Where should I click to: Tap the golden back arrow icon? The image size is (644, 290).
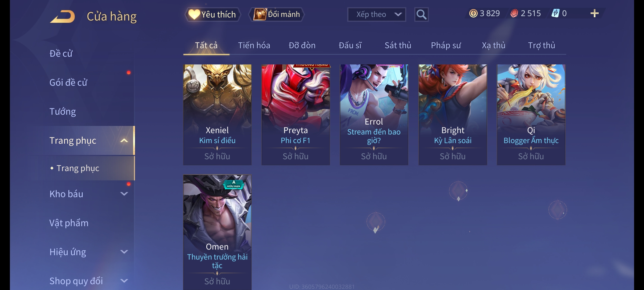pos(63,16)
